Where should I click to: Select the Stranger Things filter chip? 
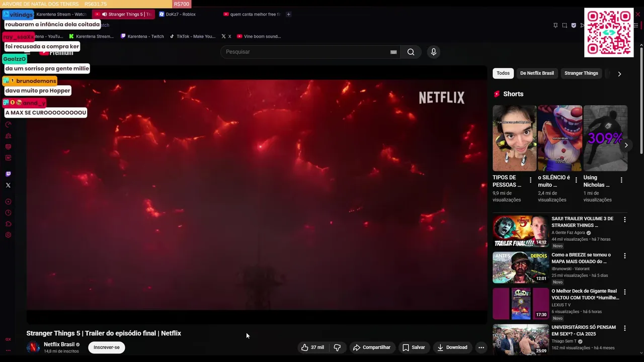(x=581, y=73)
